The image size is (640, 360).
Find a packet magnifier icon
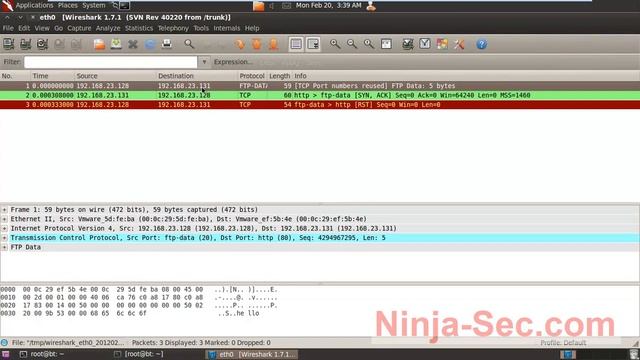(x=189, y=44)
